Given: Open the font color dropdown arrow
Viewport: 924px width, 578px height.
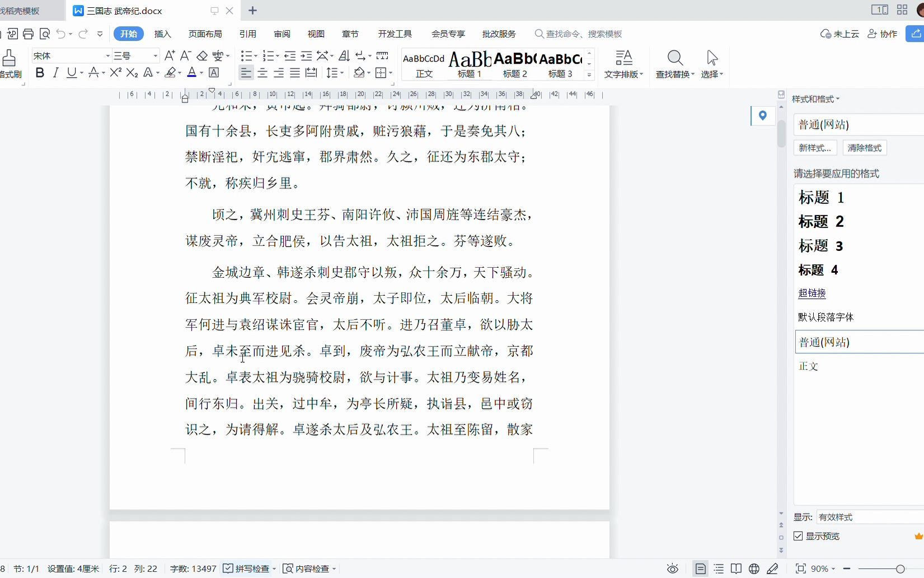Looking at the screenshot, I should click(201, 73).
